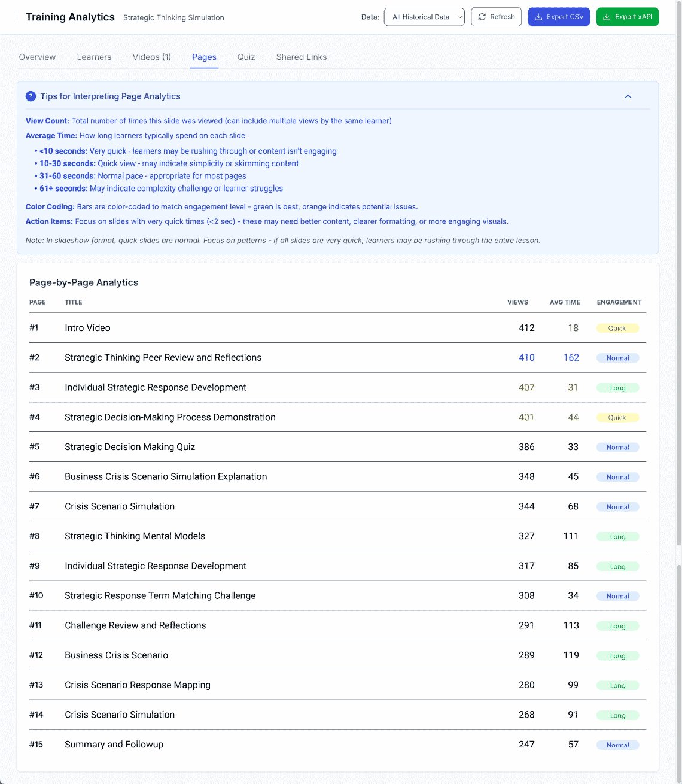The height and width of the screenshot is (784, 682).
Task: Click the Export xAPI button
Action: pos(628,17)
